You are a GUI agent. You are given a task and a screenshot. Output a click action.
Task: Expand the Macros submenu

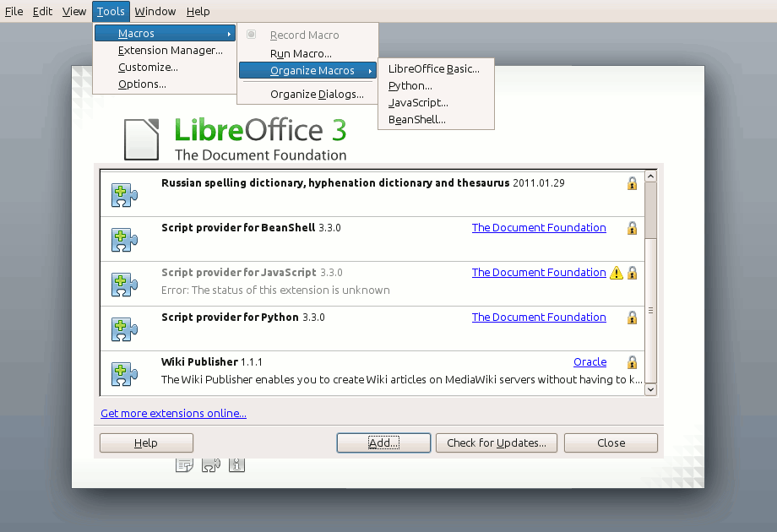tap(164, 34)
